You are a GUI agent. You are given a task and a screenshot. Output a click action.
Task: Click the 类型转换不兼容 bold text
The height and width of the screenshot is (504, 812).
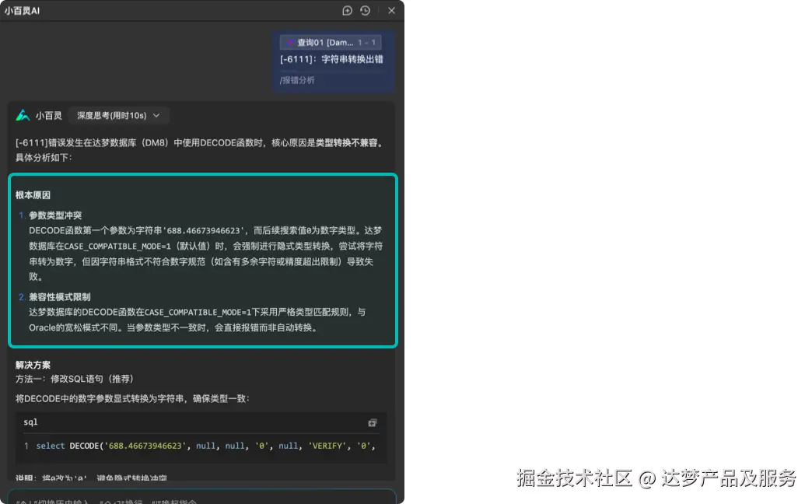click(x=346, y=142)
